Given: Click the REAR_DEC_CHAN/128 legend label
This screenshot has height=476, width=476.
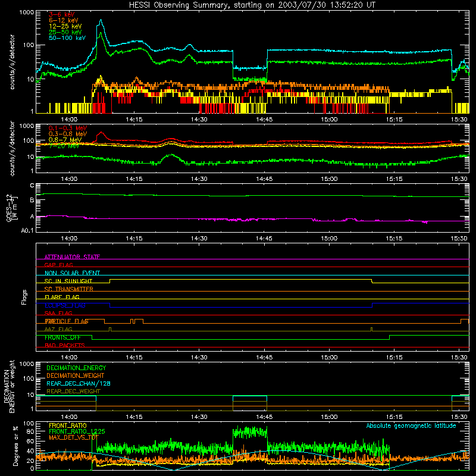Looking at the screenshot, I should pos(79,383).
